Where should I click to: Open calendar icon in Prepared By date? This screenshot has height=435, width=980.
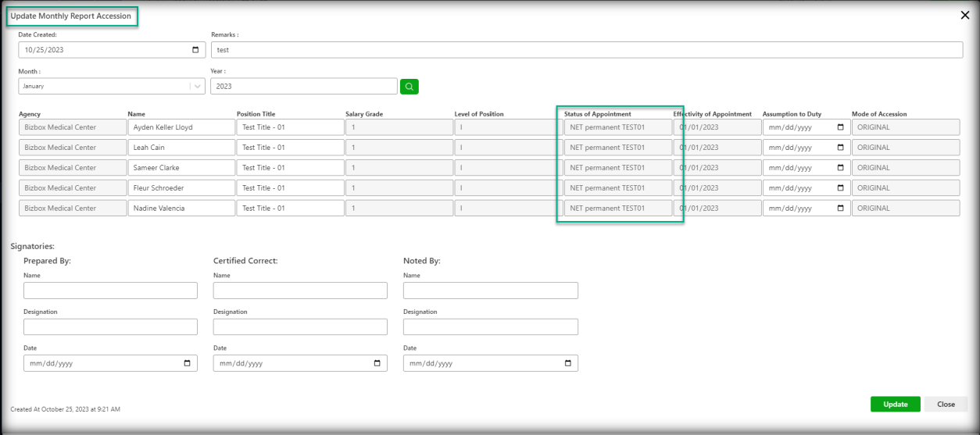tap(187, 363)
